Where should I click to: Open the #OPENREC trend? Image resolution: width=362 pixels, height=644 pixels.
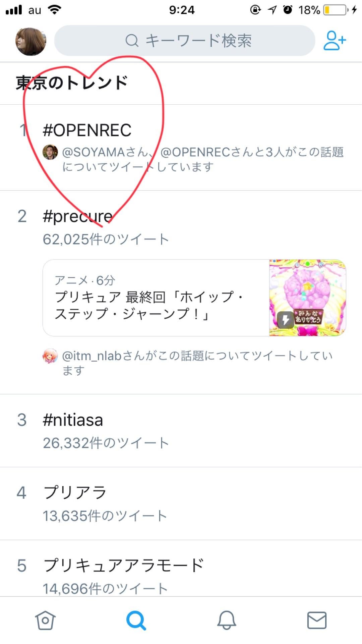(87, 130)
